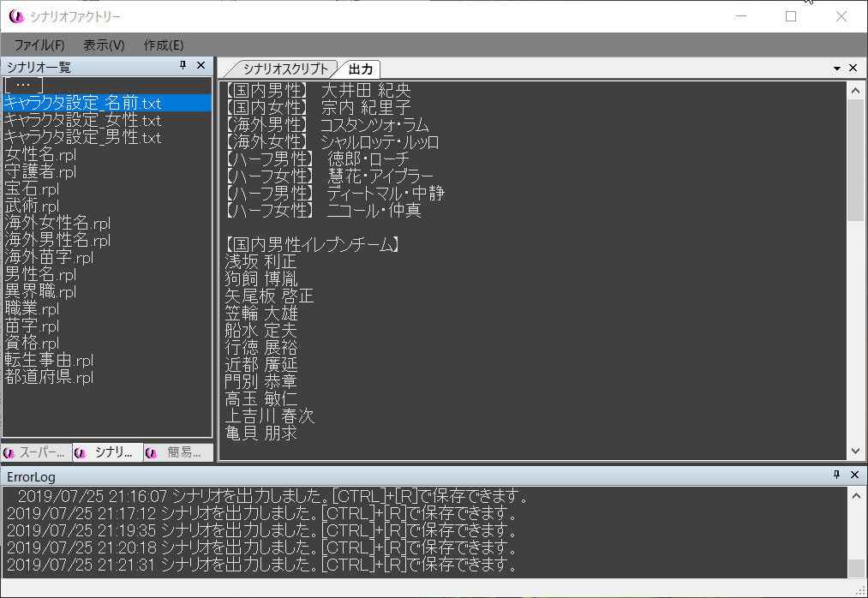Select キャラクタ設定_女性.txt in the scenario list
Screen dimensions: 868x598
coord(82,121)
